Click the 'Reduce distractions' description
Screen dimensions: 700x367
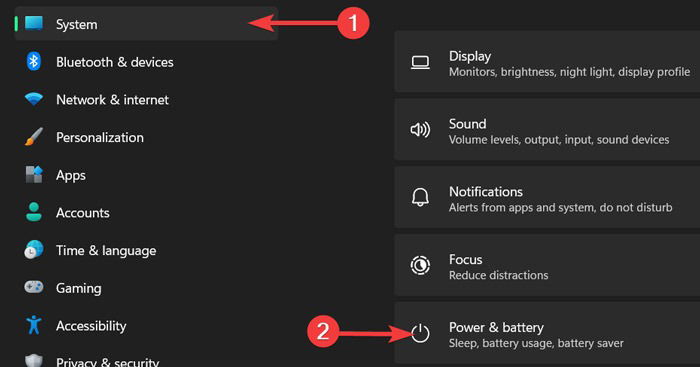498,275
